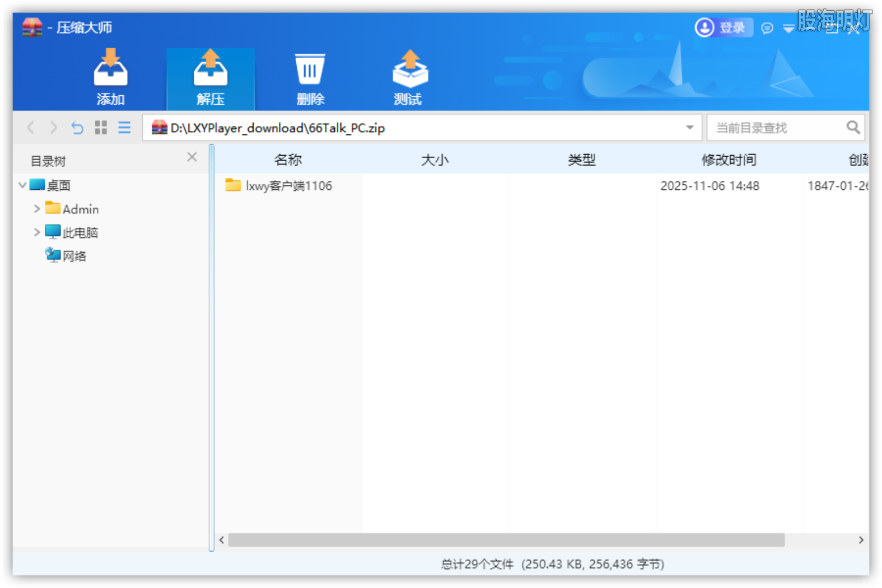Open the address path dropdown arrow
This screenshot has width=882, height=588.
(689, 128)
